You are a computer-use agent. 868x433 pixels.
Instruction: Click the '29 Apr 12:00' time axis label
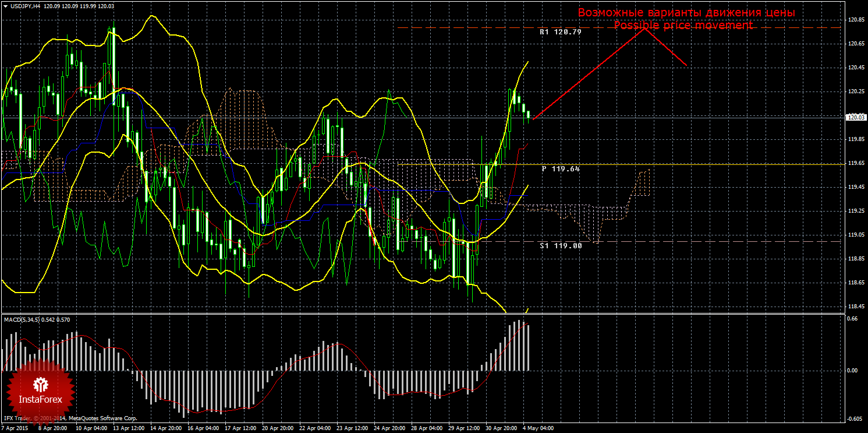click(464, 428)
